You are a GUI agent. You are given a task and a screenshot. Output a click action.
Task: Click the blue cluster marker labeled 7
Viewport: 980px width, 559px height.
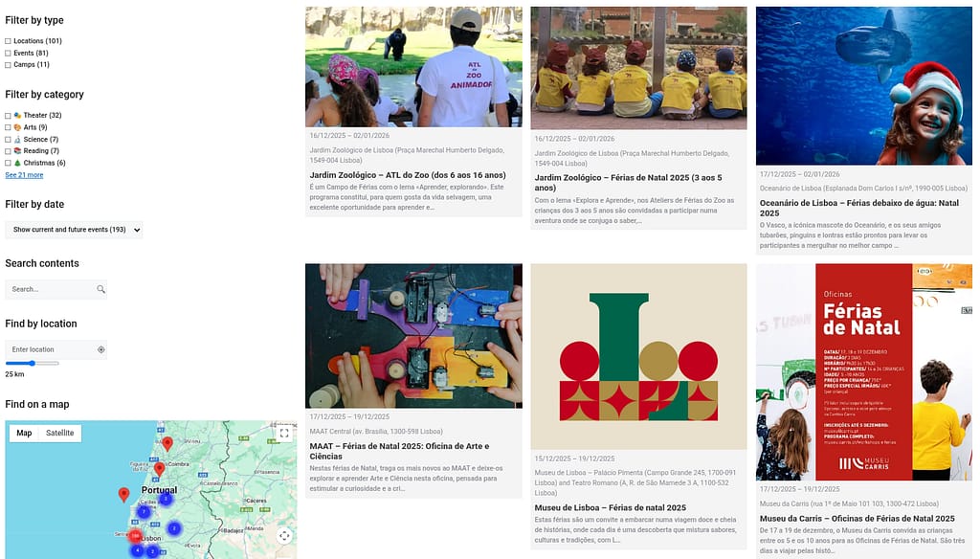click(x=144, y=512)
